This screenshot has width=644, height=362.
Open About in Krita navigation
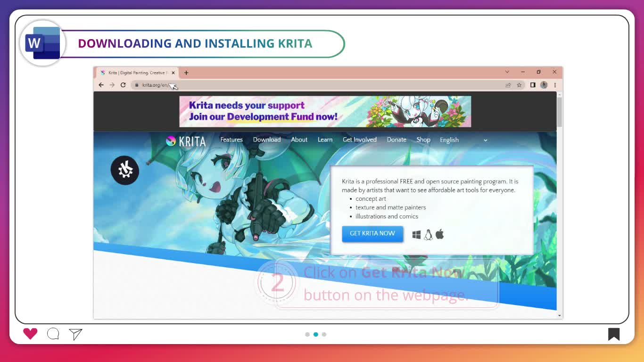(299, 140)
